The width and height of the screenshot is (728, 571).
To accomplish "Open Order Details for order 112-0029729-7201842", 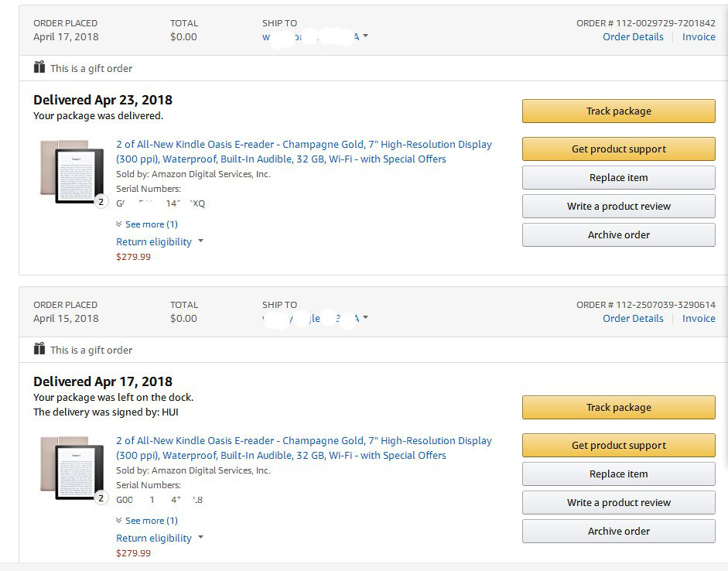I will [633, 36].
